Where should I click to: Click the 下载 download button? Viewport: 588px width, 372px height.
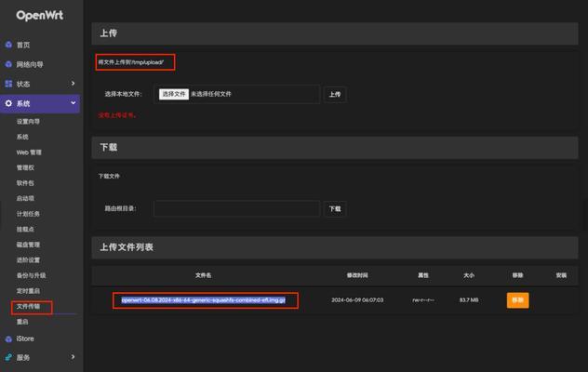(x=335, y=208)
